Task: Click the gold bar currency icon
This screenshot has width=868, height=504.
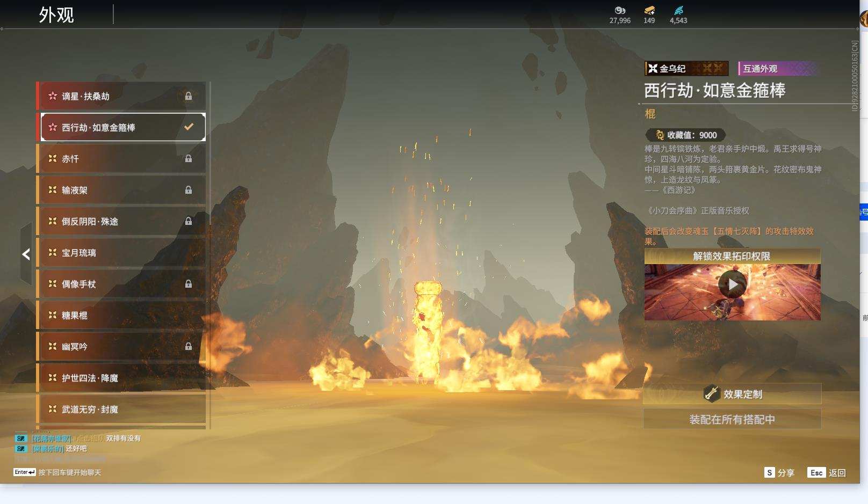Action: [649, 10]
